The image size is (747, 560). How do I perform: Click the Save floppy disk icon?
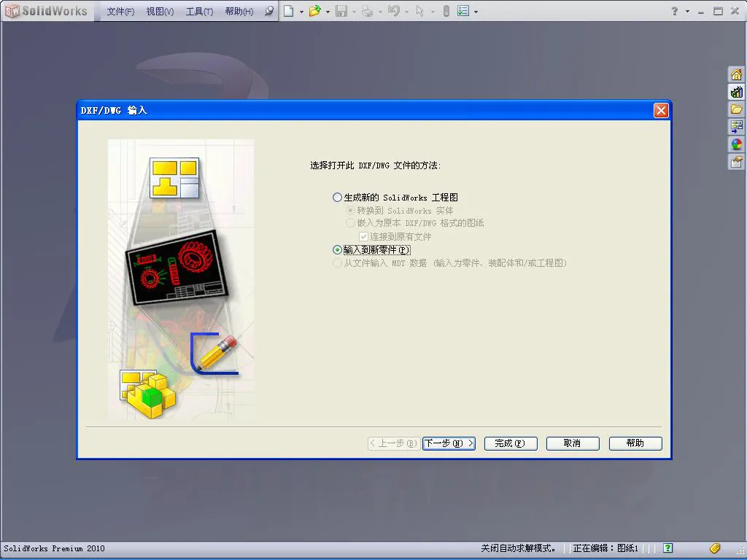click(341, 11)
